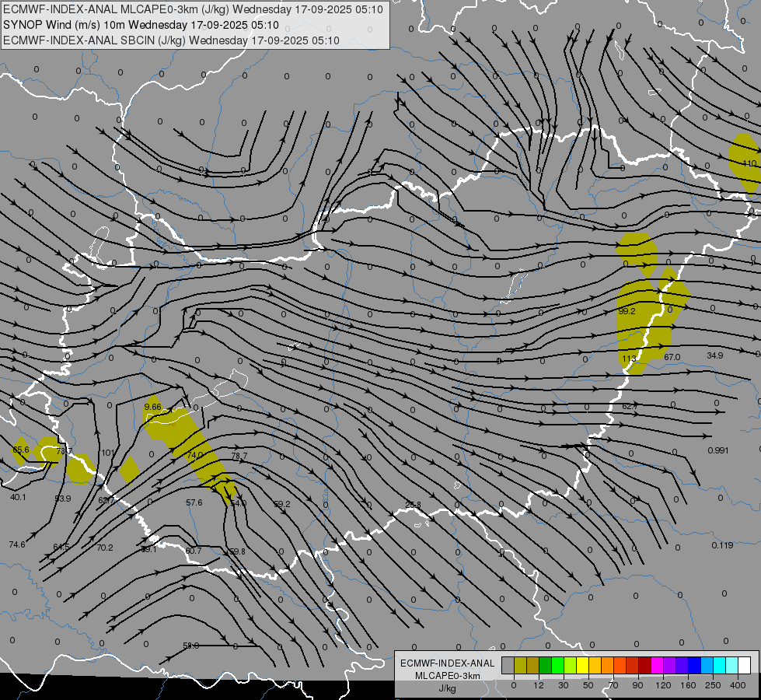Click the legend tick value '50'
This screenshot has height=700, width=761.
point(588,685)
